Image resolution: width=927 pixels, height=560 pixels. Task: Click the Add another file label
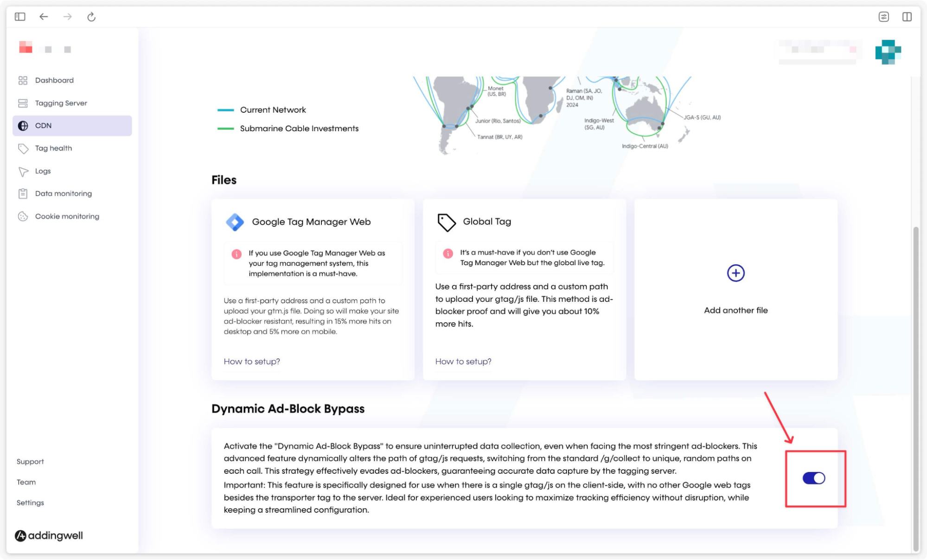(x=735, y=310)
